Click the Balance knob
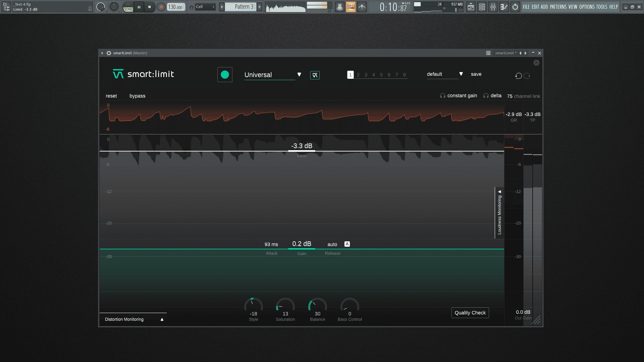 click(x=317, y=305)
